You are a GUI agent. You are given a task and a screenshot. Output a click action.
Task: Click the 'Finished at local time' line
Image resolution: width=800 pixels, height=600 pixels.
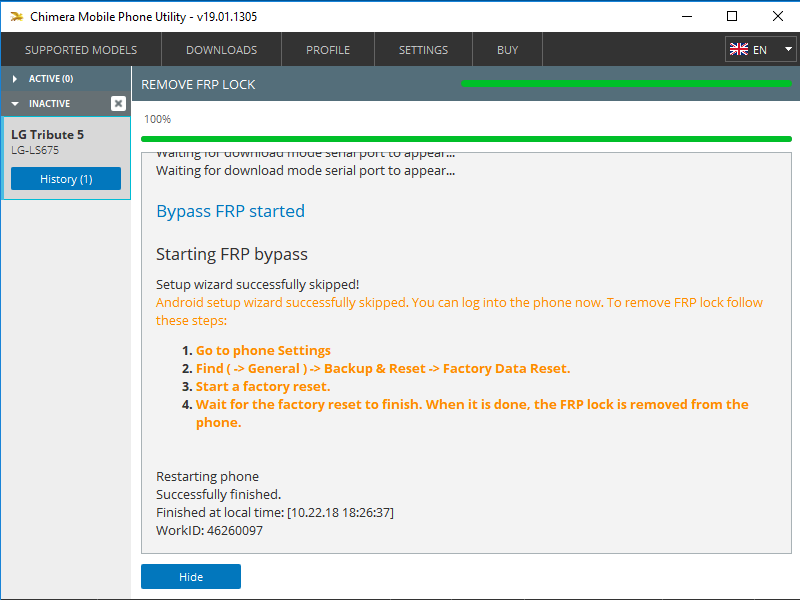tap(274, 512)
